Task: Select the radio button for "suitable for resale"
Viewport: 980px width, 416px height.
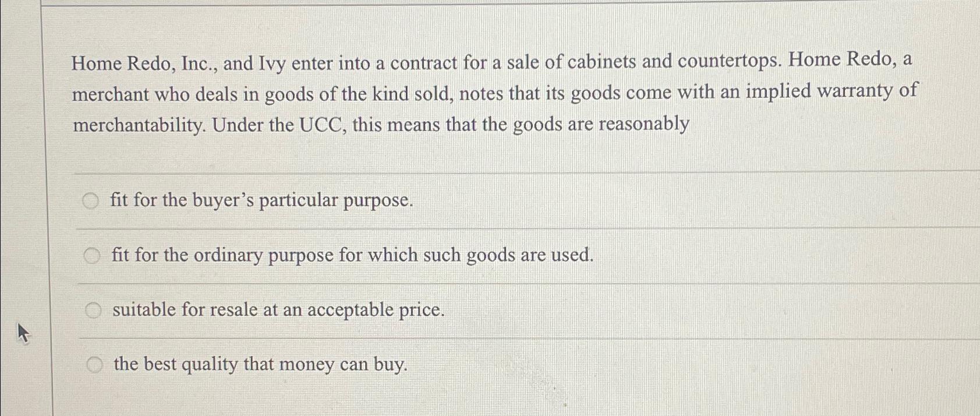Action: [x=92, y=309]
